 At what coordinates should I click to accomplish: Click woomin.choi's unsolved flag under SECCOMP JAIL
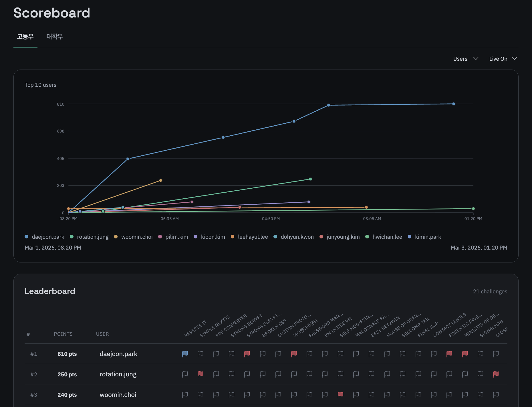point(402,395)
